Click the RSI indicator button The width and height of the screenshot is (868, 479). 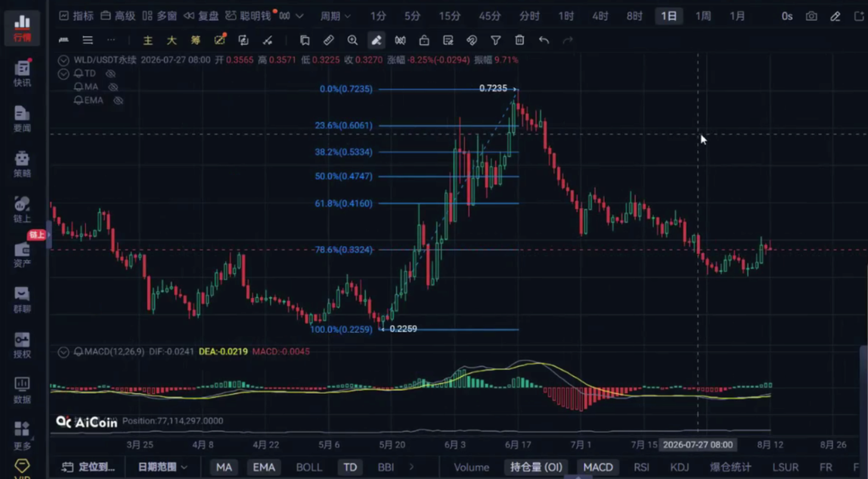tap(641, 467)
